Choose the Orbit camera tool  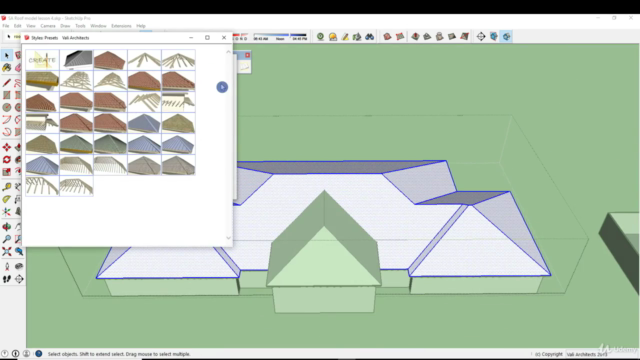click(x=7, y=227)
